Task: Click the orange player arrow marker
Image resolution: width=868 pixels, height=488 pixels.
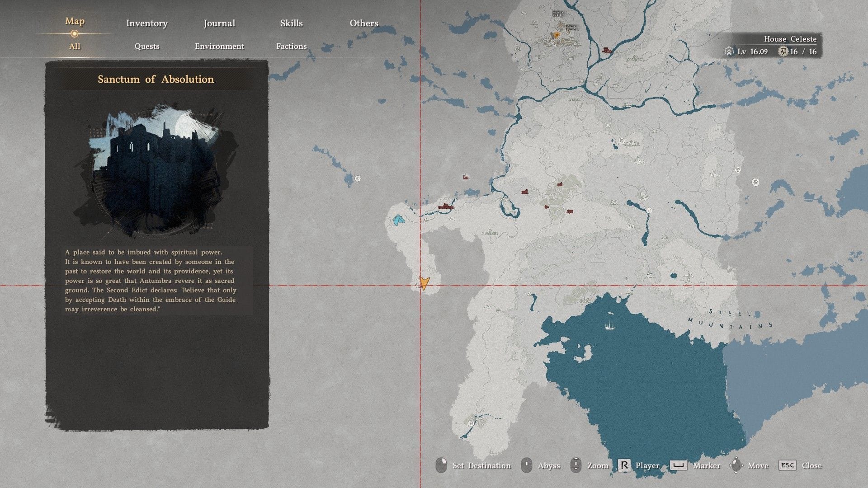Action: tap(424, 283)
